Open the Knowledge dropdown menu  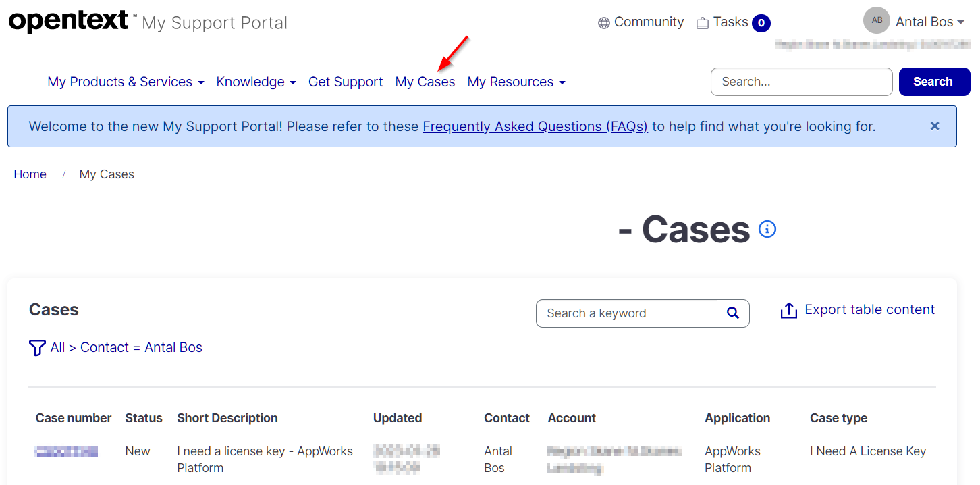[256, 82]
